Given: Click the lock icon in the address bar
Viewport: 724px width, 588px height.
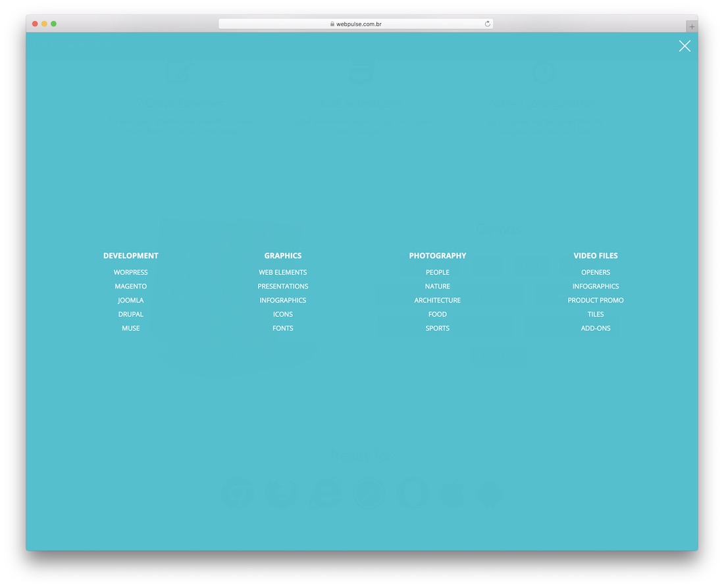Looking at the screenshot, I should point(332,24).
